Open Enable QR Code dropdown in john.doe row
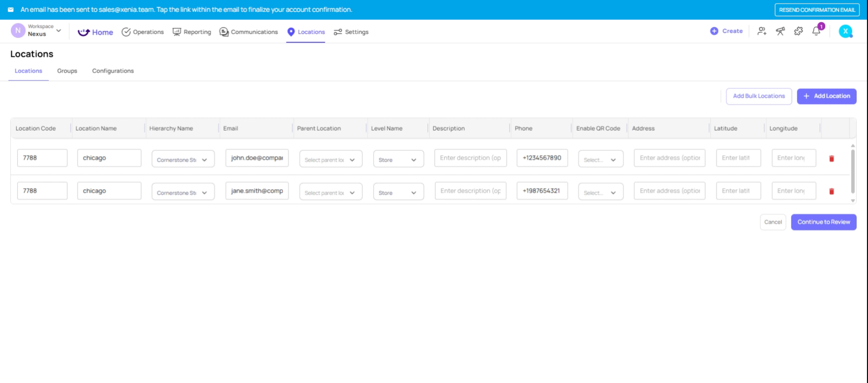 pos(600,159)
